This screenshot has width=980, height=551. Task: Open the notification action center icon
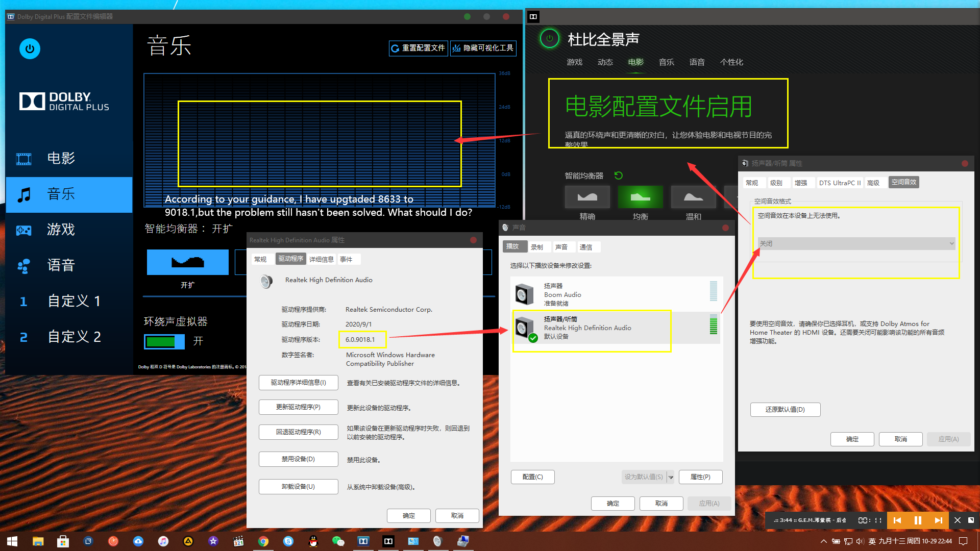(963, 541)
